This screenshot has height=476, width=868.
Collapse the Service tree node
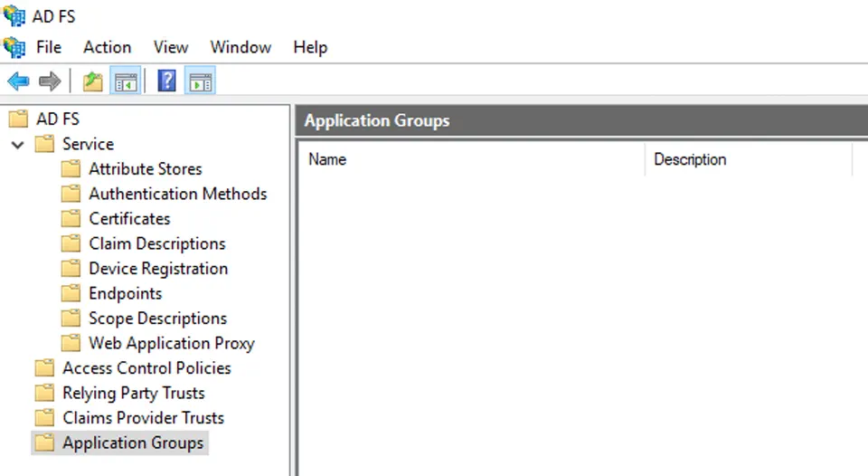pyautogui.click(x=18, y=145)
